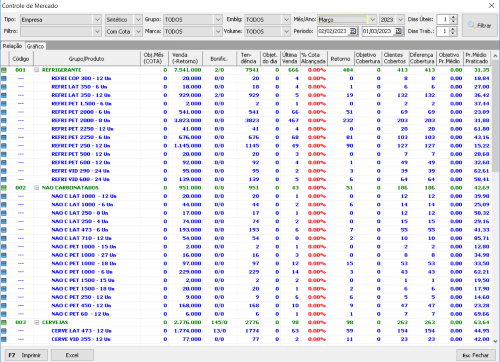This screenshot has width=500, height=362.
Task: Increase Dias Úteis stepper value
Action: tap(453, 17)
